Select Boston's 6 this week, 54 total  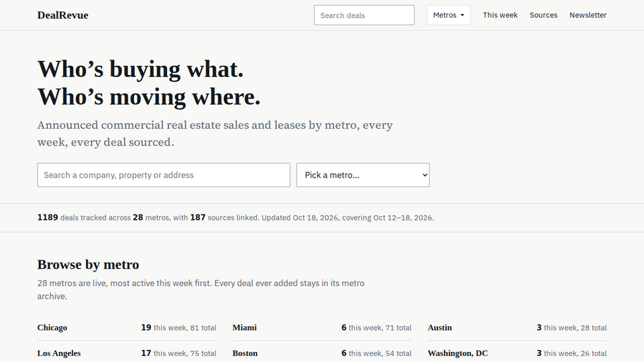tap(376, 353)
